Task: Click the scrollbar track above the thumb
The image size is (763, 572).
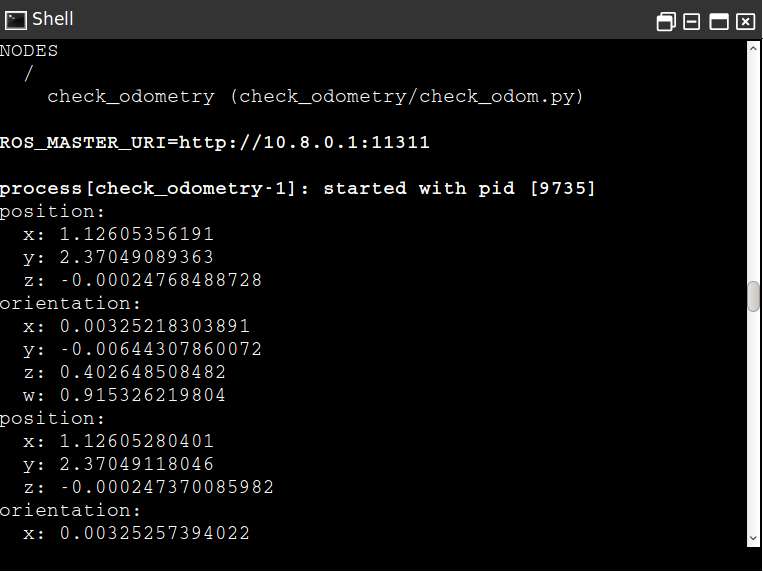Action: [753, 168]
